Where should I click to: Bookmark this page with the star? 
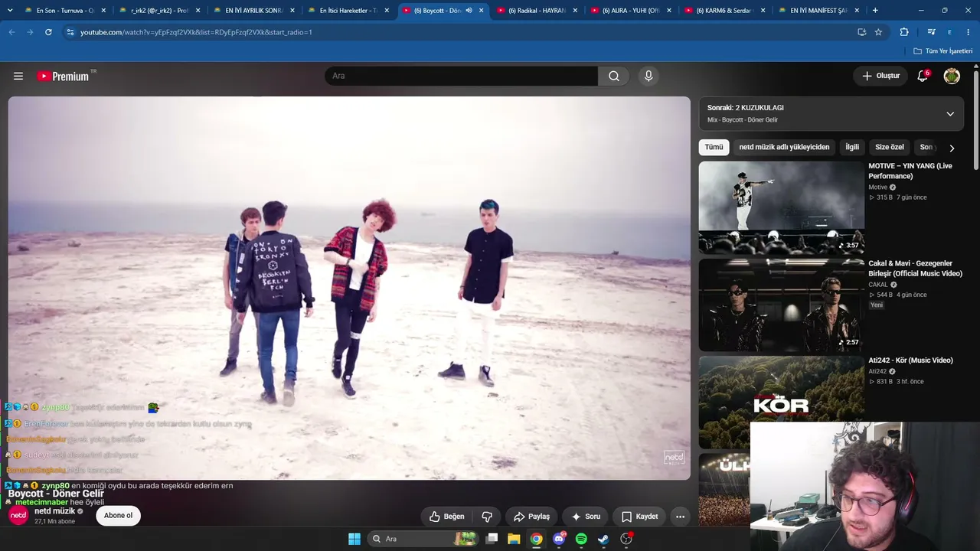coord(878,32)
